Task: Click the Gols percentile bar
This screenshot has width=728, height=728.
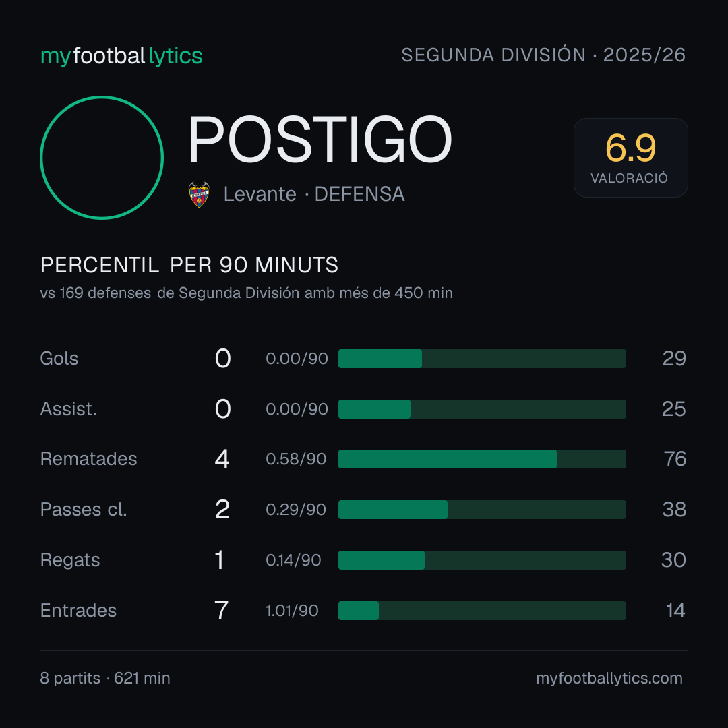Action: [x=482, y=359]
